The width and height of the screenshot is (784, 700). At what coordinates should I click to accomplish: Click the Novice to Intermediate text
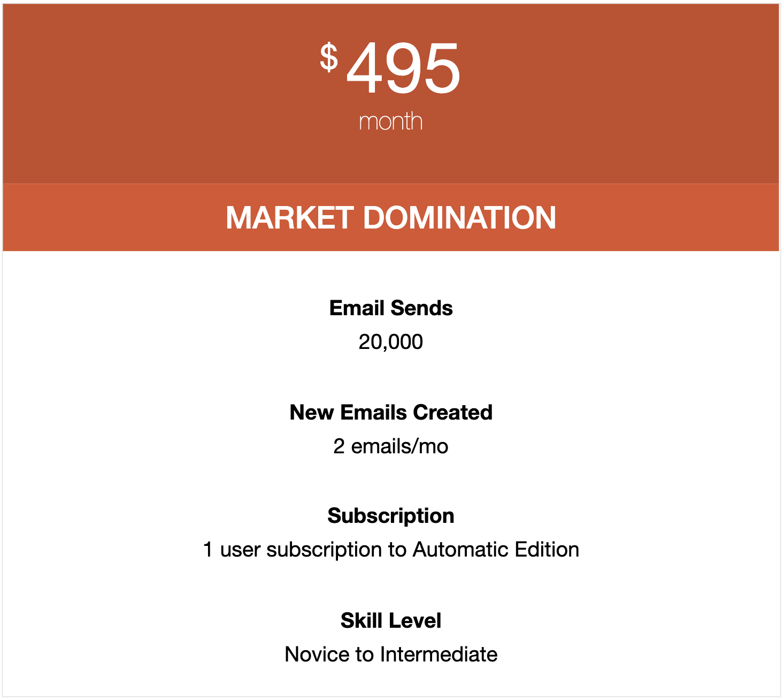click(x=391, y=654)
